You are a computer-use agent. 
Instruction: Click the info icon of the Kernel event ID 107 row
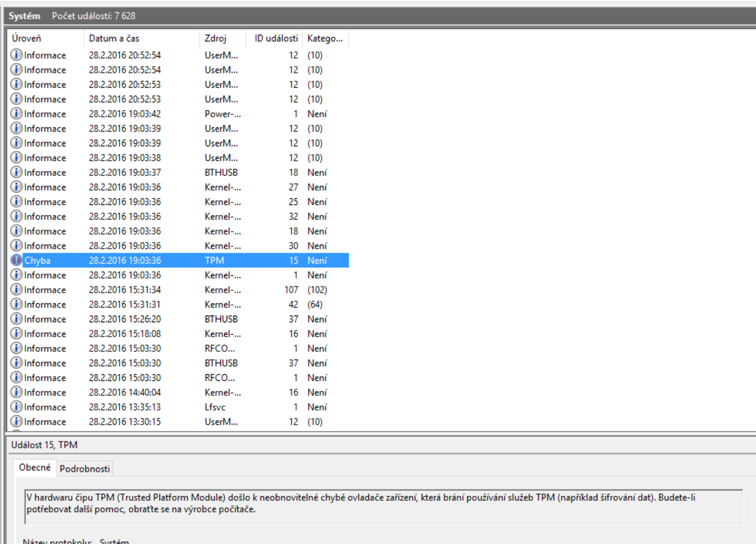[x=16, y=290]
